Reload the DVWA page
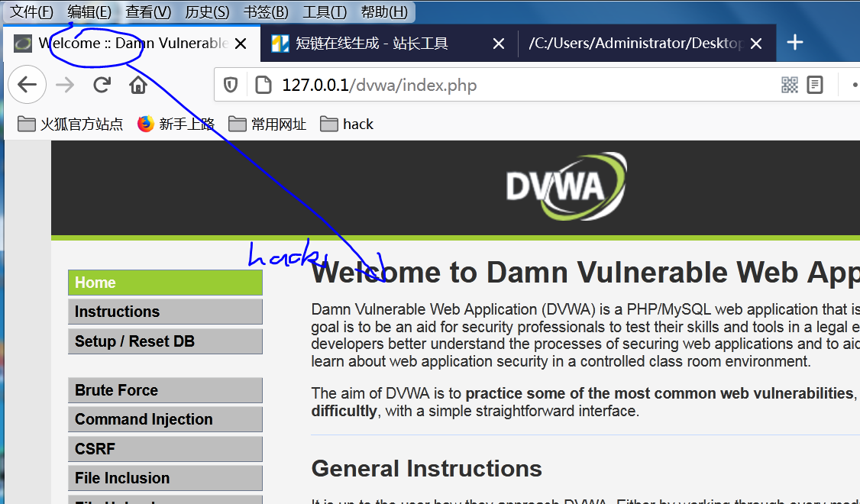Screen dimensions: 860x504 pyautogui.click(x=102, y=85)
